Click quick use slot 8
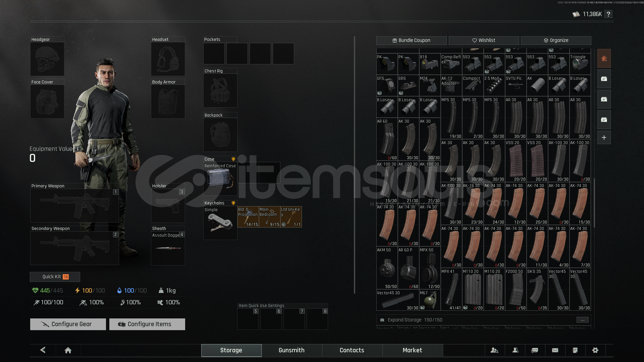644x362 pixels. (317, 319)
